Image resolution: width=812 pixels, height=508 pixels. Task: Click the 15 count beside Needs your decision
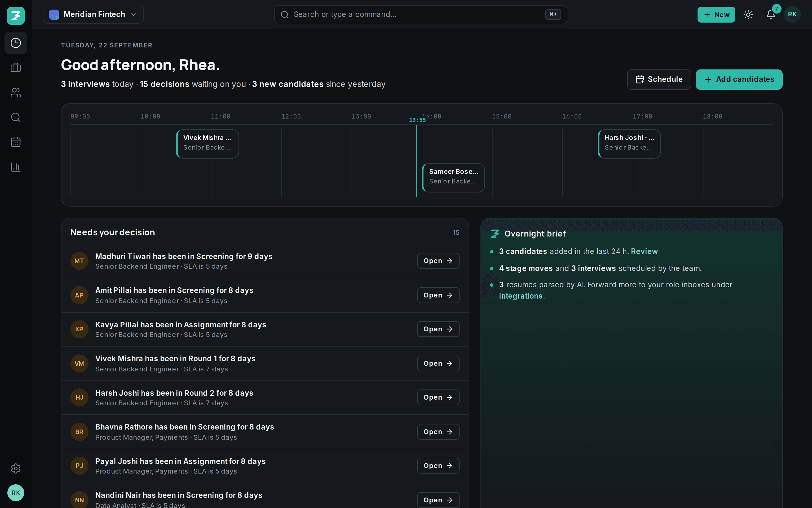456,233
